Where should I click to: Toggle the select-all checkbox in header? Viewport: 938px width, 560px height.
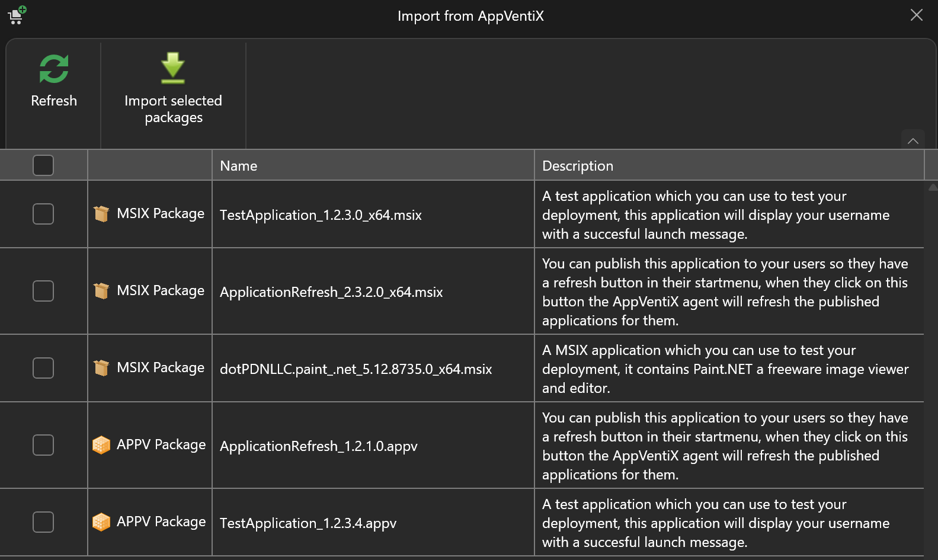click(43, 165)
